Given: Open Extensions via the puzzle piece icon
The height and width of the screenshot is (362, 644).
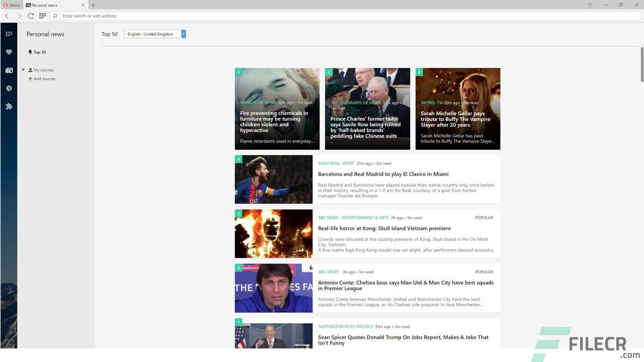Looking at the screenshot, I should (x=9, y=106).
